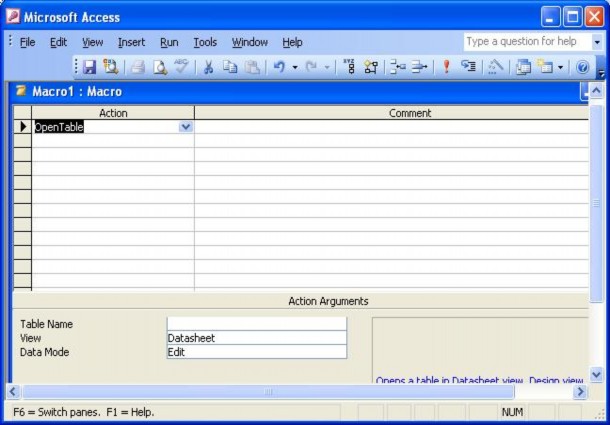Click the horizontal scrollbar right arrow
Image resolution: width=610 pixels, height=425 pixels.
click(x=580, y=391)
